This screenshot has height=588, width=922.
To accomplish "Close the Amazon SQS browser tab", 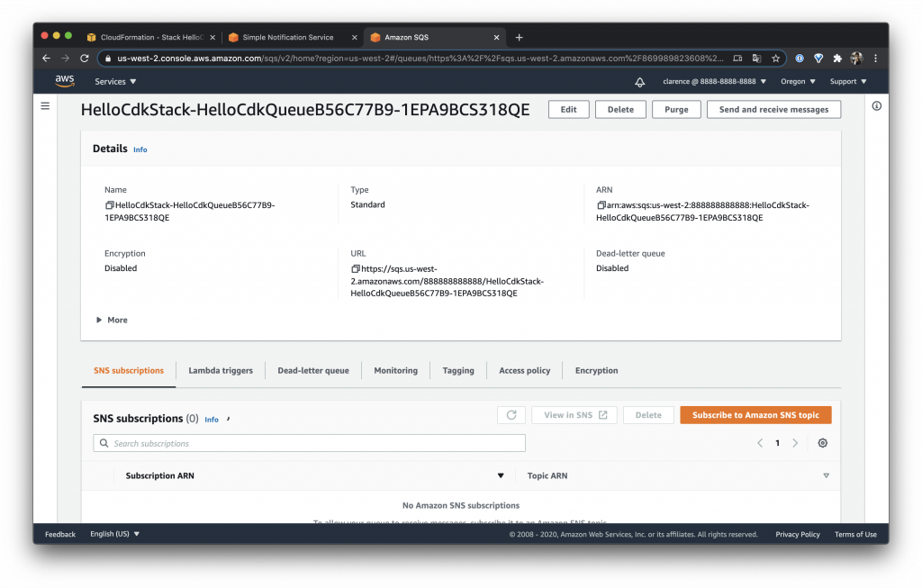I will click(496, 37).
